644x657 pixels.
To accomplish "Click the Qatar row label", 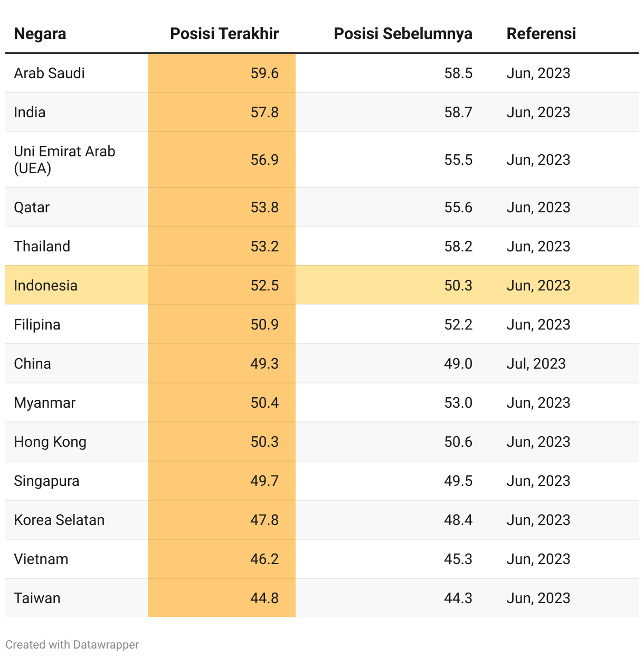I will [32, 208].
